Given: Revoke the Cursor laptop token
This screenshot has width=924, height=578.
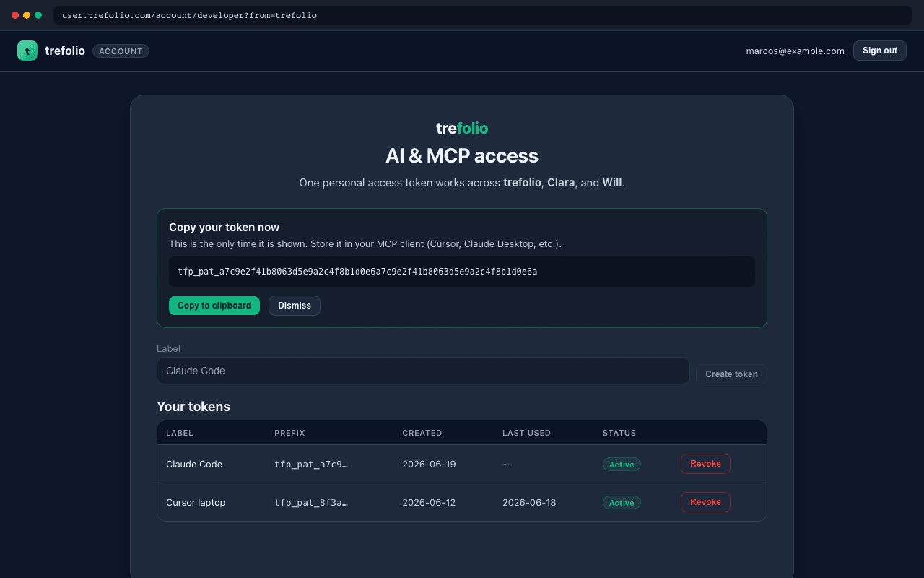Looking at the screenshot, I should [x=705, y=502].
